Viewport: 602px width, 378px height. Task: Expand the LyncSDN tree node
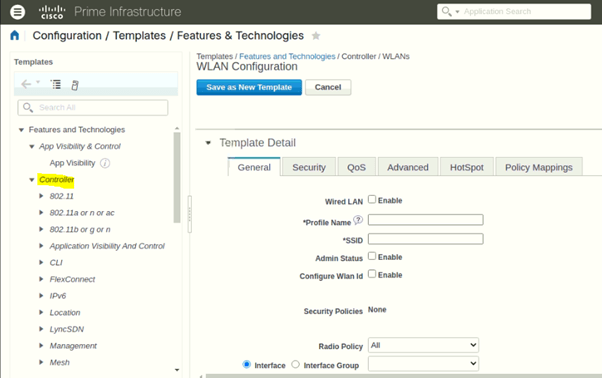point(41,329)
